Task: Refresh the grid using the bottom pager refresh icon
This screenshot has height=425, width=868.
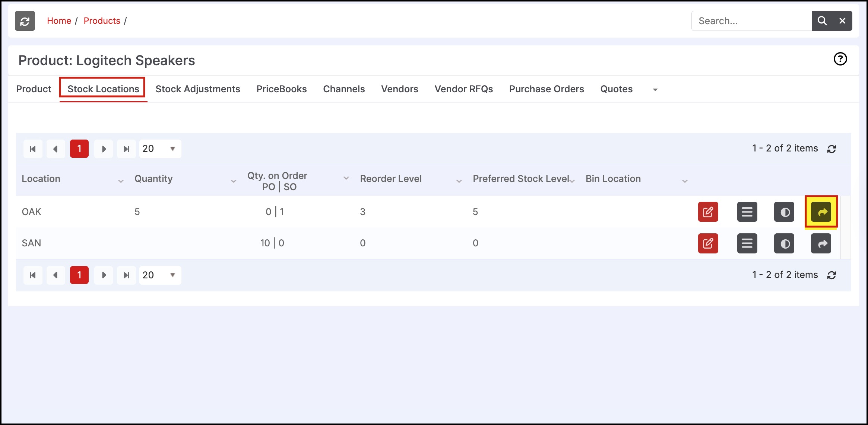Action: [x=831, y=275]
